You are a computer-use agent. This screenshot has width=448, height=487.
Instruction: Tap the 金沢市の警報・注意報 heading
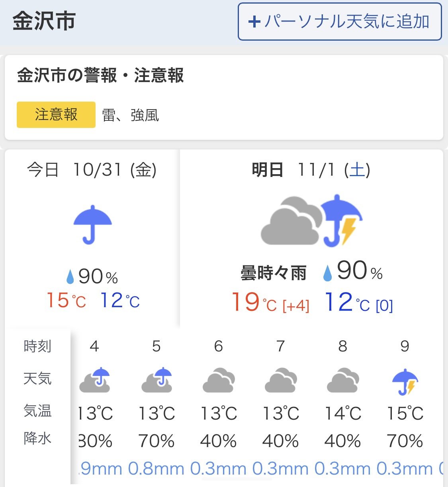click(100, 75)
